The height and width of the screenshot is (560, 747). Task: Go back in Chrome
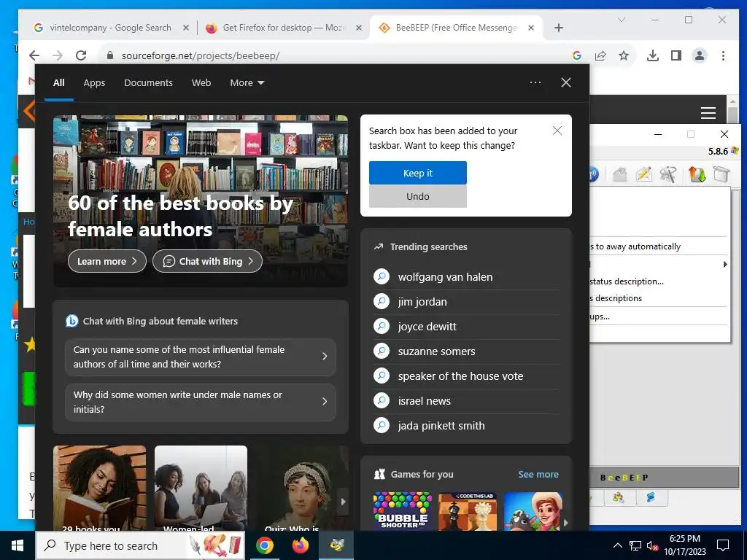[x=34, y=55]
